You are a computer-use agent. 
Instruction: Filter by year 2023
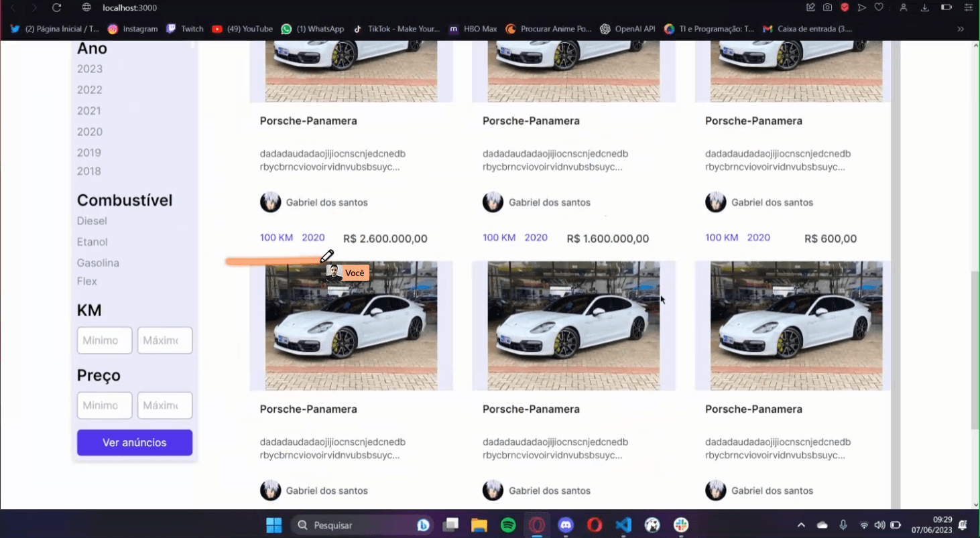point(90,69)
